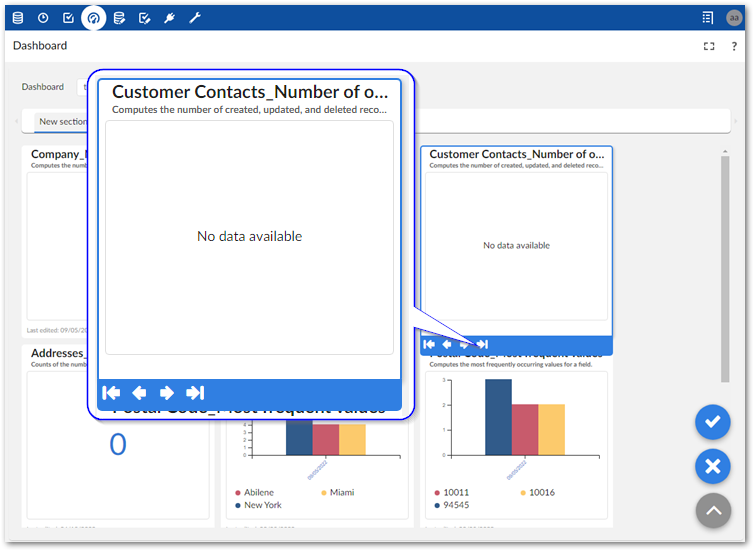Toggle full screen mode for Dashboard
Screen dimensions: 754x551
(x=709, y=46)
